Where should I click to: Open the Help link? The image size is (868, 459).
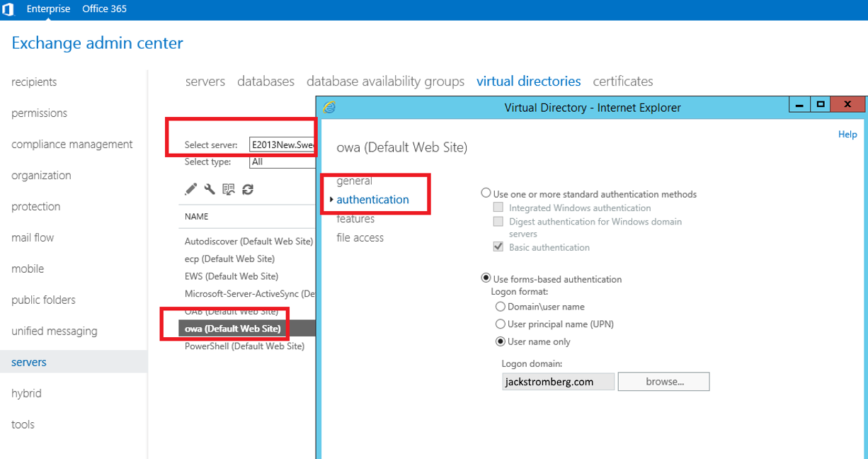pos(847,134)
